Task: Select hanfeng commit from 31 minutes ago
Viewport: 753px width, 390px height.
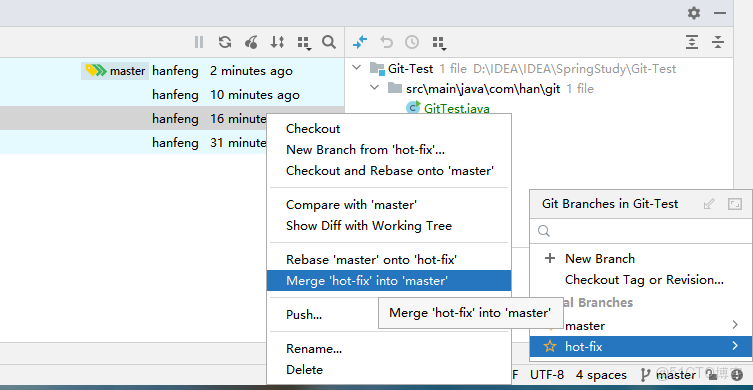Action: pyautogui.click(x=134, y=142)
